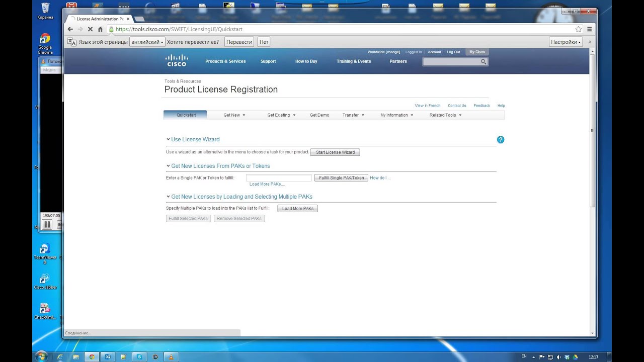This screenshot has height=362, width=644.
Task: Open the page language dropdown in translate bar
Action: pos(147,42)
